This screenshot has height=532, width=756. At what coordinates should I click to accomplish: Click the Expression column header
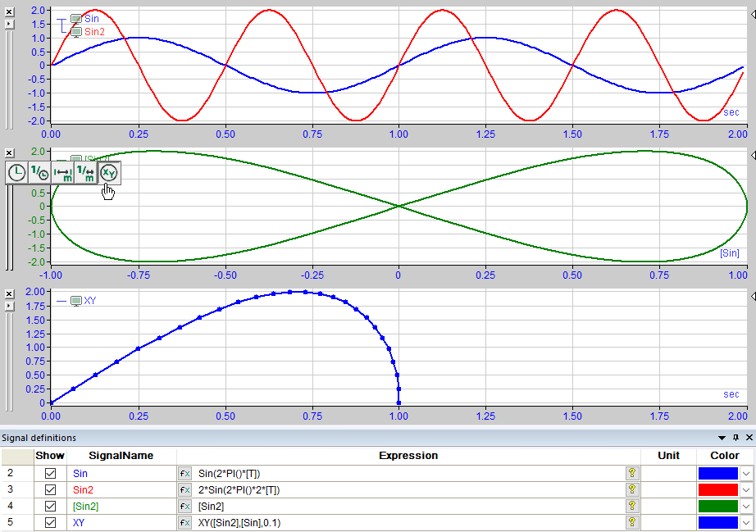pyautogui.click(x=408, y=456)
